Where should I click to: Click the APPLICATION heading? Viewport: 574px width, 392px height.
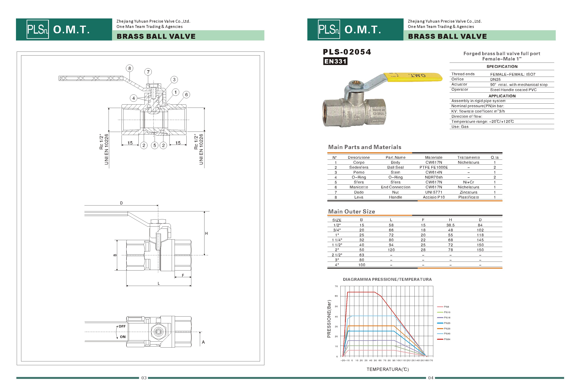click(x=502, y=96)
